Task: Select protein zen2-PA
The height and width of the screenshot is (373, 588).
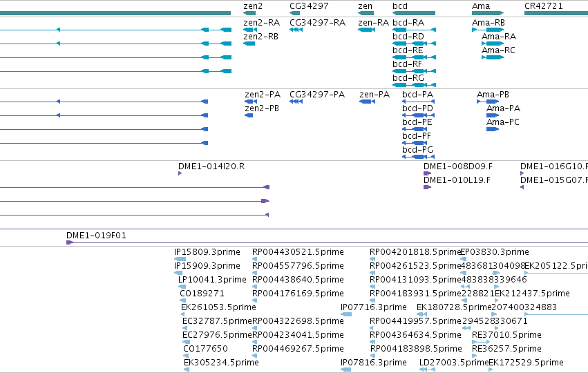Action: click(251, 102)
